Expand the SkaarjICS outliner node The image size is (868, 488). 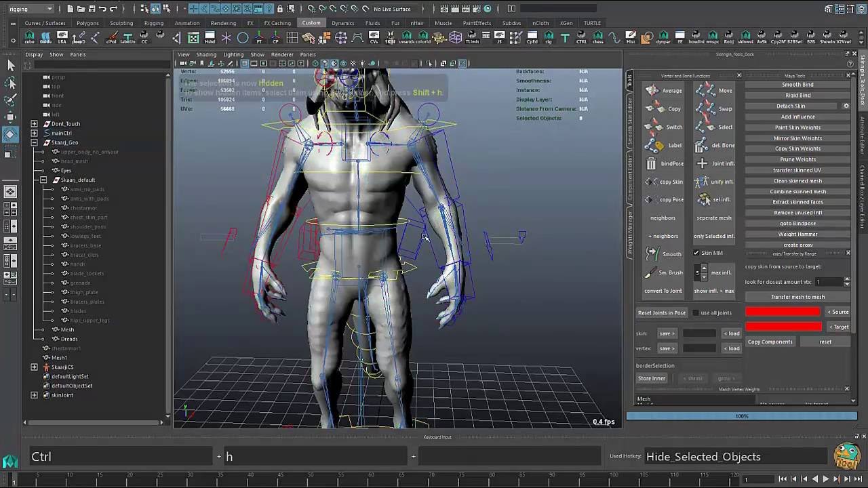tap(35, 367)
